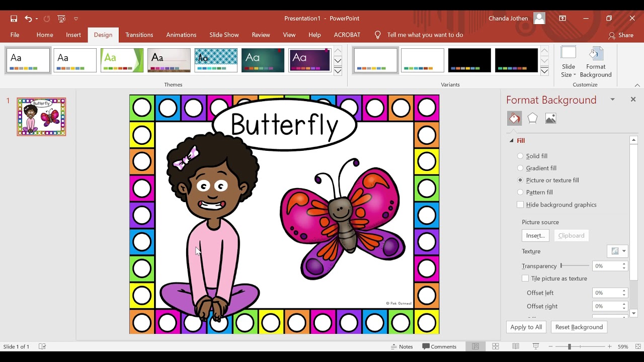Select the Butterfly slide thumbnail

coord(41,117)
